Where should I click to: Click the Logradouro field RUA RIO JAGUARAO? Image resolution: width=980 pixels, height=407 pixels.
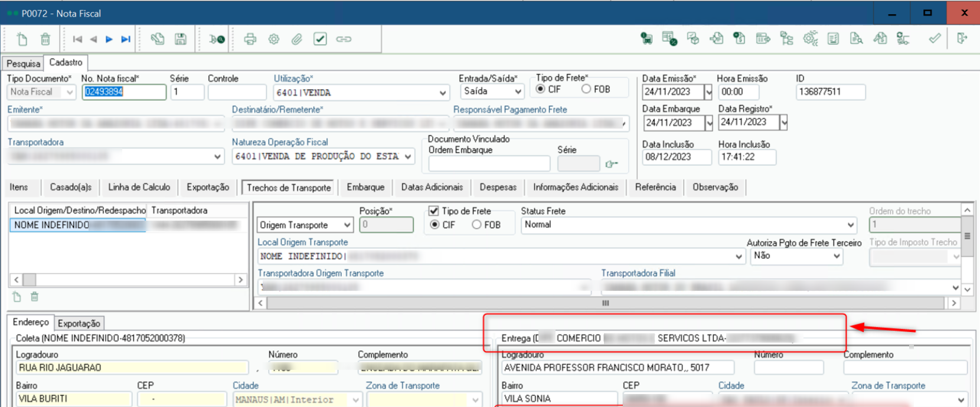click(132, 367)
